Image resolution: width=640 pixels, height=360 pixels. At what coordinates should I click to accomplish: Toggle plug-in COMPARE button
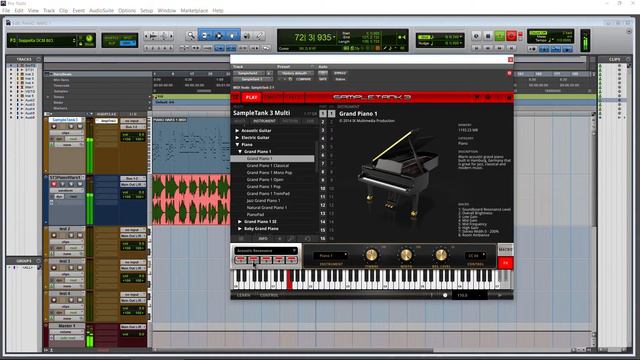point(304,79)
